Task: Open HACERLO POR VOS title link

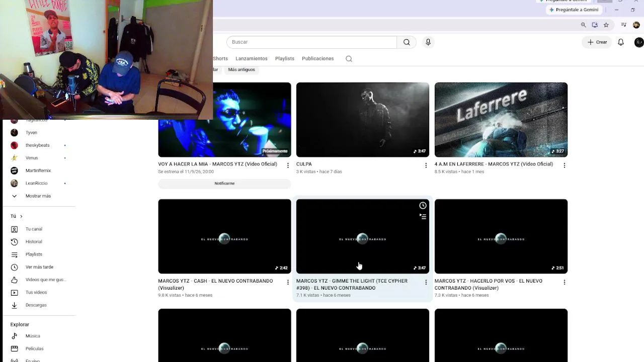Action: click(489, 285)
